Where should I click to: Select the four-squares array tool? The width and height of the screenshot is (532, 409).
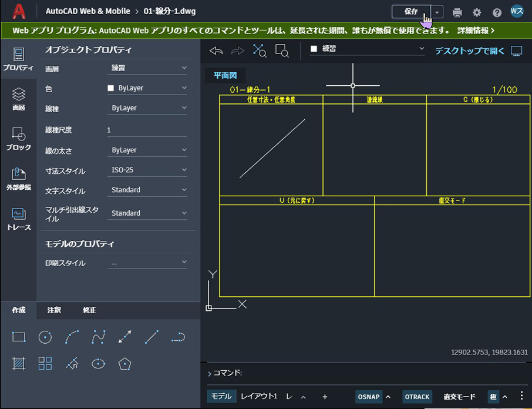tap(45, 364)
